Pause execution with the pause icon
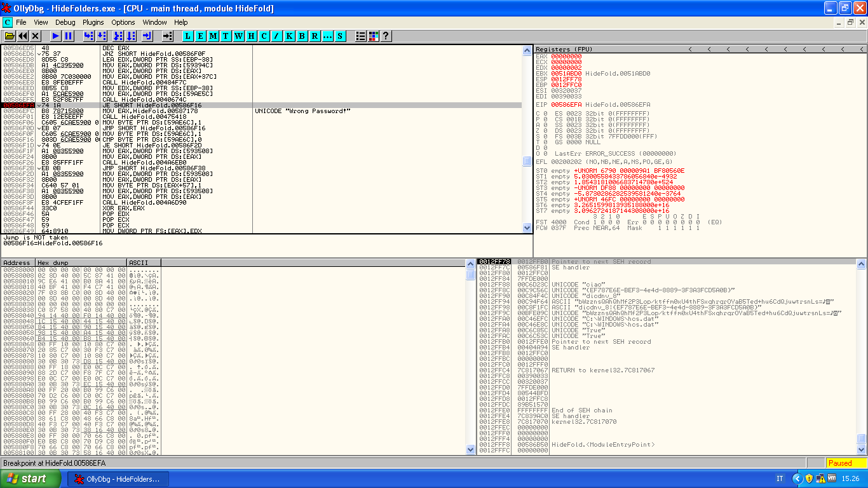 point(69,36)
